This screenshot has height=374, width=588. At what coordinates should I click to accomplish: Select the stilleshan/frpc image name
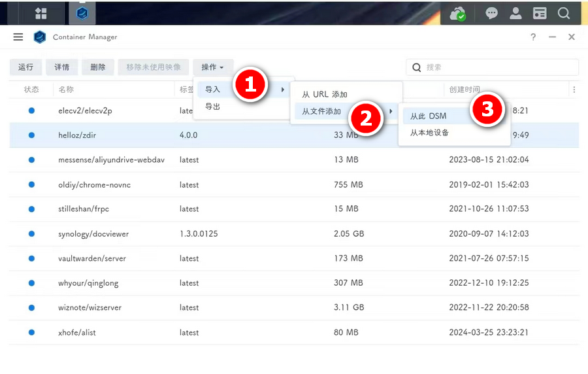click(x=84, y=209)
